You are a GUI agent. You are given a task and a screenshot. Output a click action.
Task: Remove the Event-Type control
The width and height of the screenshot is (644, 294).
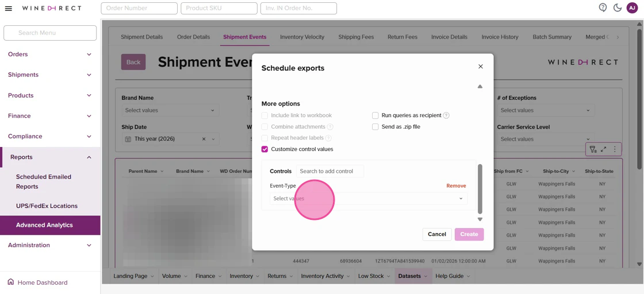click(457, 185)
